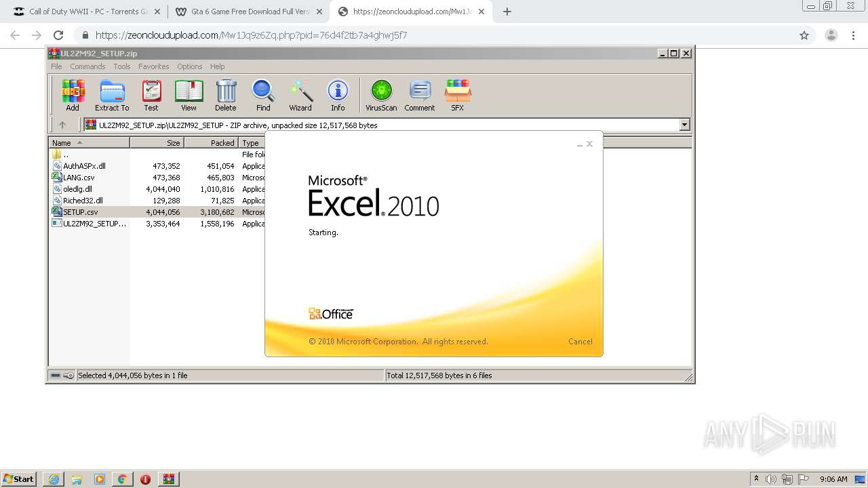Click the Add icon in WinRAR toolbar
This screenshot has height=488, width=868.
(x=73, y=95)
